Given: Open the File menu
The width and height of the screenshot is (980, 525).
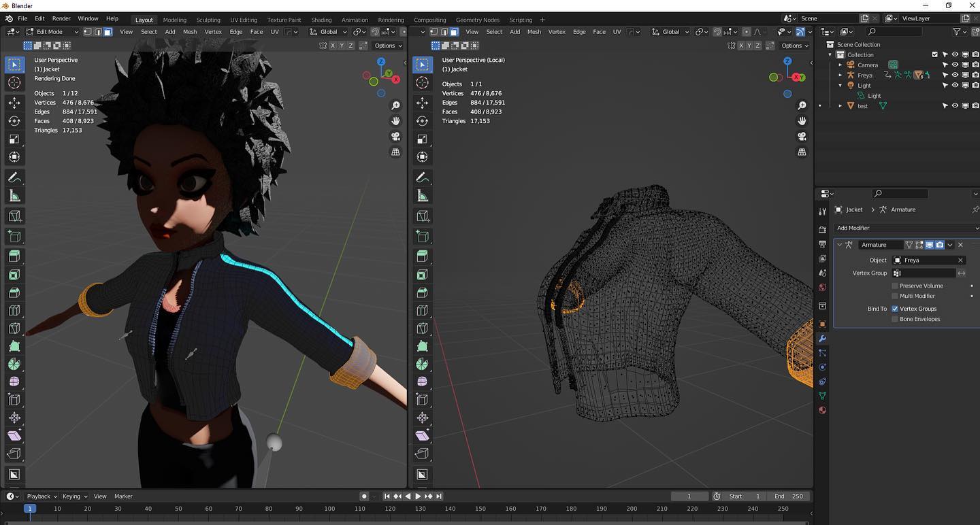Looking at the screenshot, I should click(22, 18).
